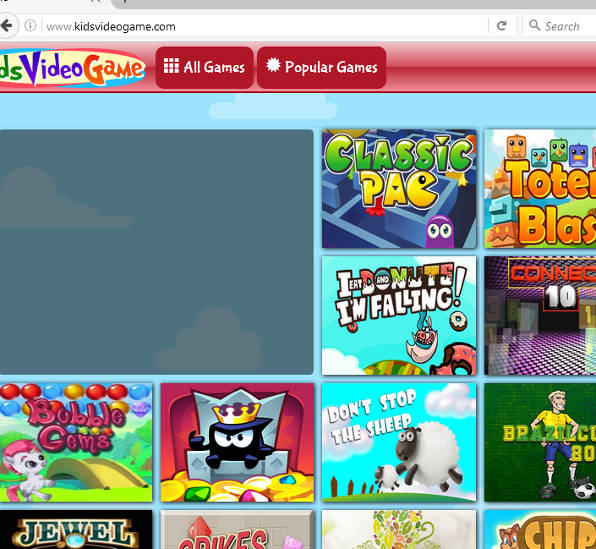Open the Bubble Gems game thumbnail
596x549 pixels.
[76, 443]
